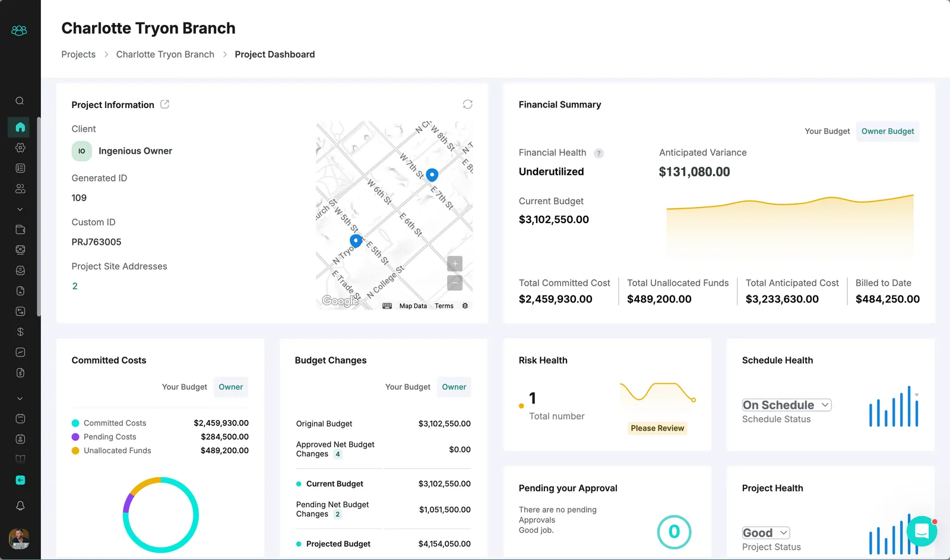Open the Project Site Addresses count 2

click(x=75, y=286)
